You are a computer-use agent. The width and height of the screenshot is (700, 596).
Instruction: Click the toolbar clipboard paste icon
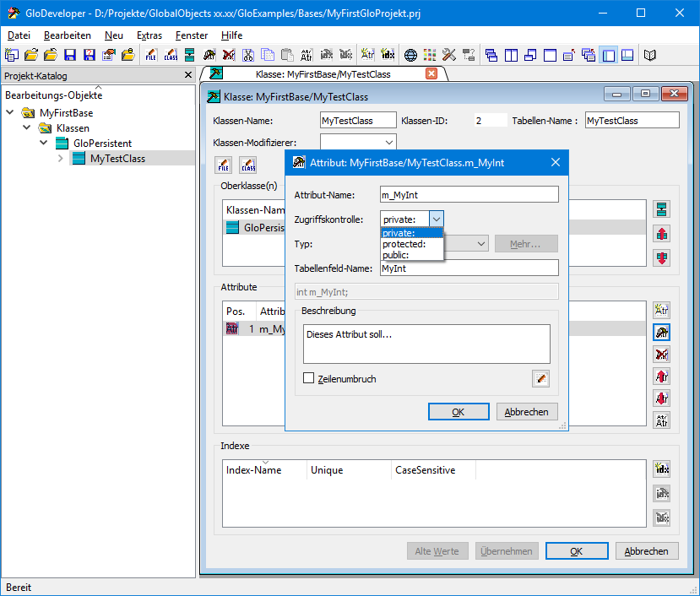click(x=287, y=55)
